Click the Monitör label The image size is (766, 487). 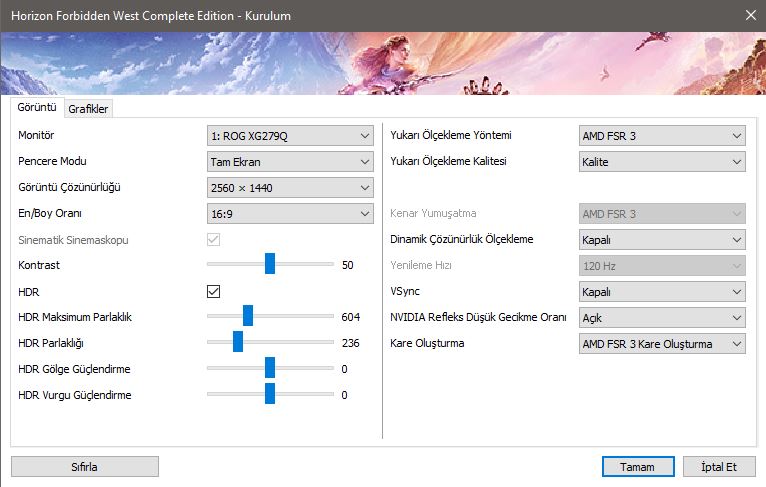click(x=36, y=135)
